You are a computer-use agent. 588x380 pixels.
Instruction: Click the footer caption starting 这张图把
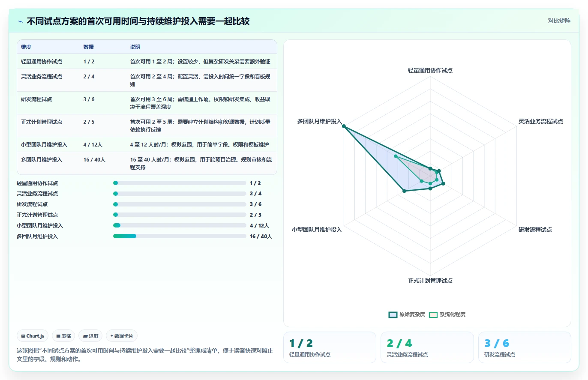click(x=145, y=355)
